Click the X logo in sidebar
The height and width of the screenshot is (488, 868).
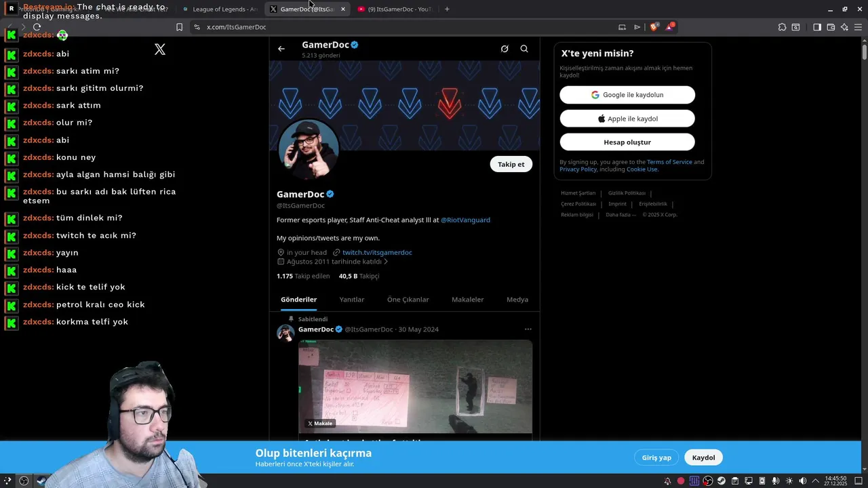coord(160,49)
